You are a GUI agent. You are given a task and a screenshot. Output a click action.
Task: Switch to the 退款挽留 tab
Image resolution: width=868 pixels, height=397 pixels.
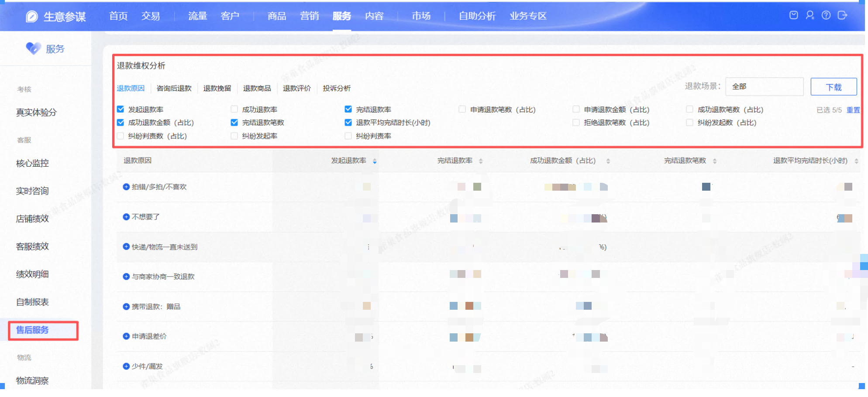[x=217, y=88]
